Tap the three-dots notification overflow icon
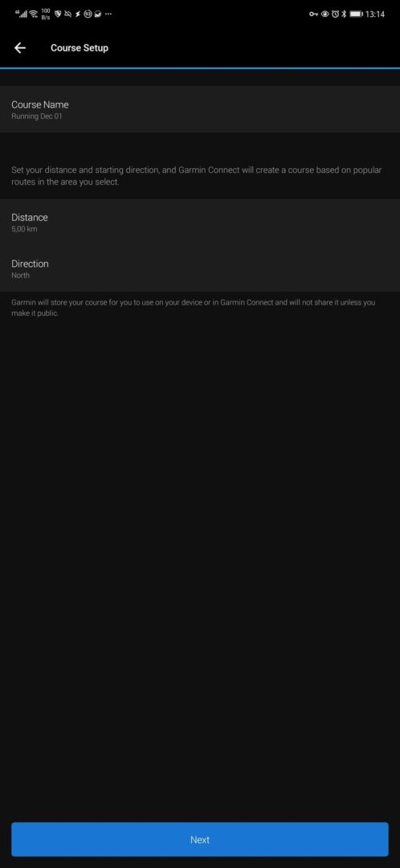Image resolution: width=400 pixels, height=868 pixels. click(x=108, y=14)
